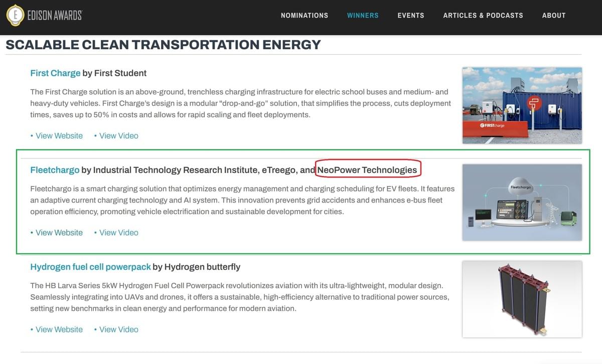Screen dimensions: 602x364
Task: Click View Video under Hydrogen powerpack
Action: (118, 329)
